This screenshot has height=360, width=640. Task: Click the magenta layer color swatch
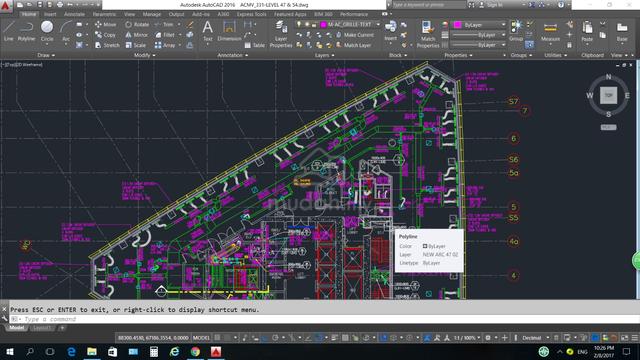pyautogui.click(x=324, y=24)
